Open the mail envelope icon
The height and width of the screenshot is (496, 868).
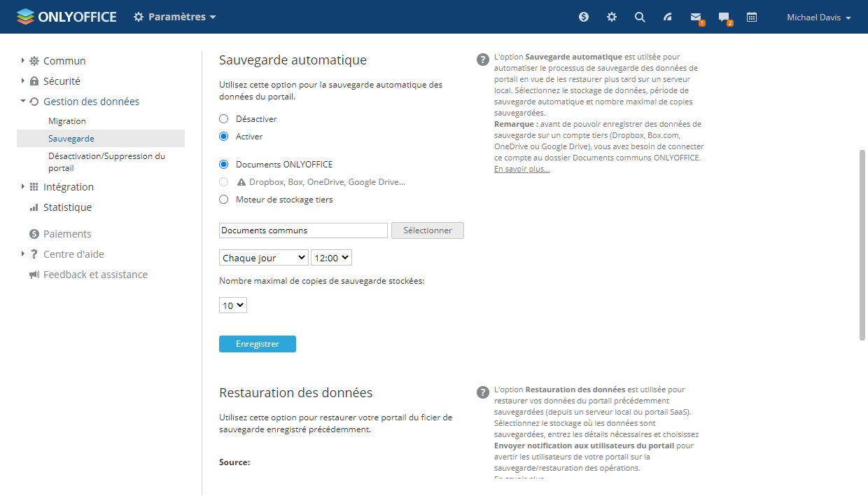coord(696,17)
